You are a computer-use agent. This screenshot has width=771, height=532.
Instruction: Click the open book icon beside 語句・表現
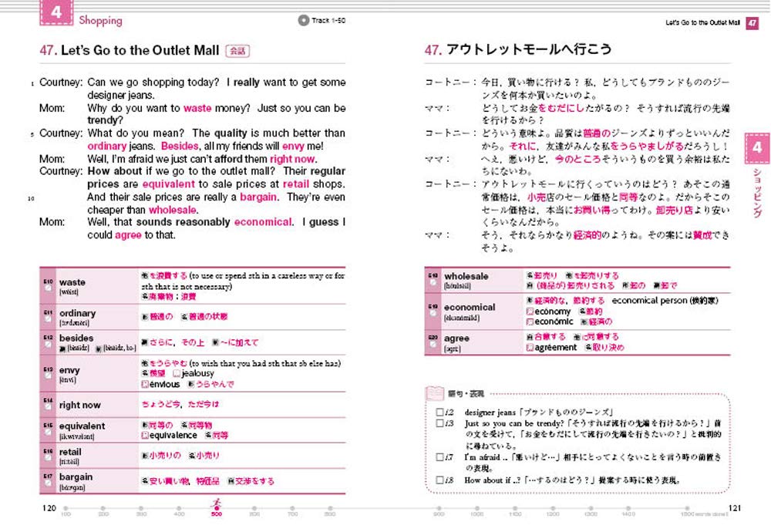click(x=434, y=393)
